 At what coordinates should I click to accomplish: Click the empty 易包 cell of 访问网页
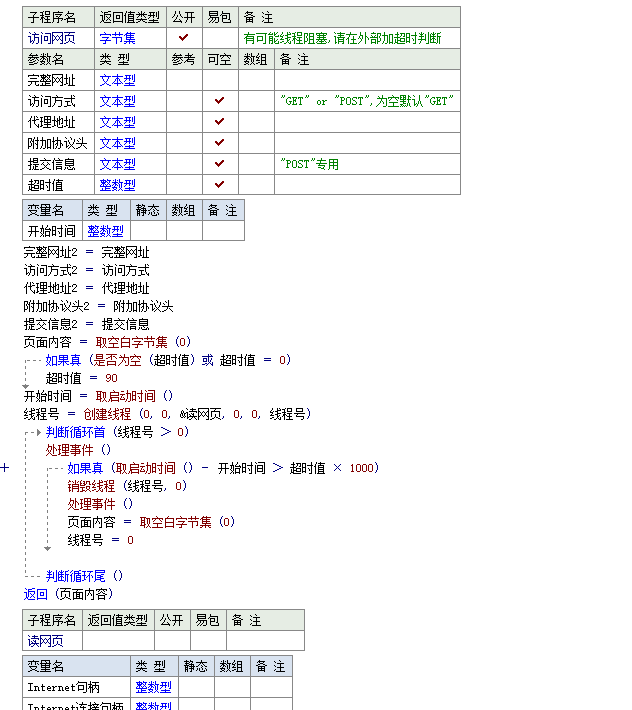coord(220,38)
